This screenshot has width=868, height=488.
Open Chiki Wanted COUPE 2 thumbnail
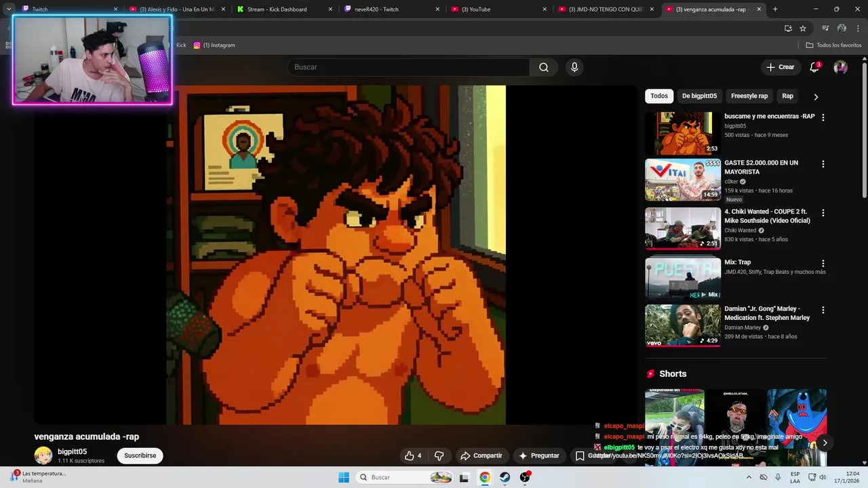pos(682,228)
